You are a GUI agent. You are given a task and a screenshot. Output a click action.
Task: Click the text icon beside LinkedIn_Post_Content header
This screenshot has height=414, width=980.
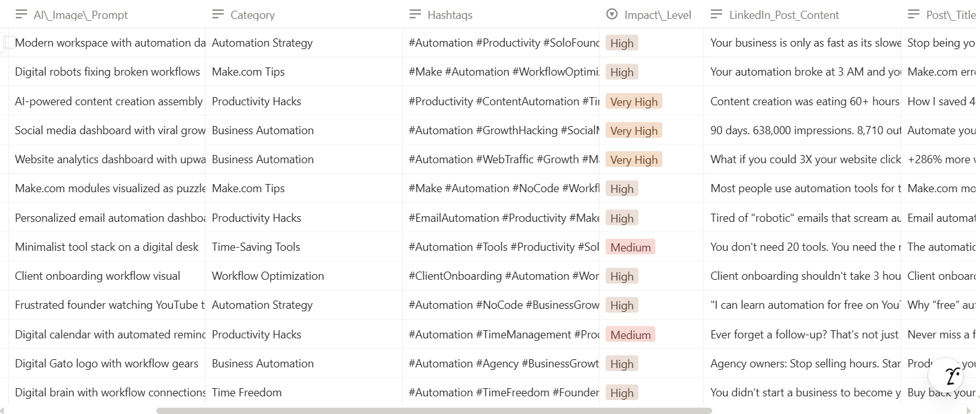tap(717, 14)
